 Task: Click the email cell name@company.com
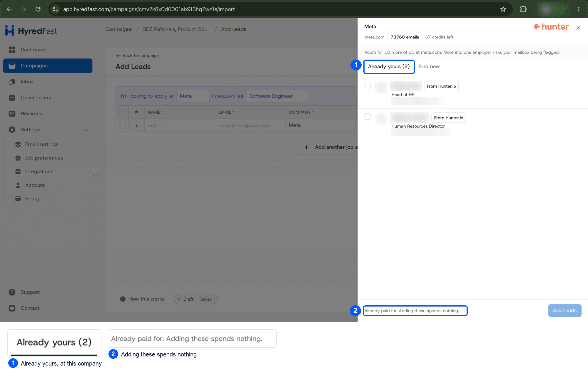coord(250,125)
